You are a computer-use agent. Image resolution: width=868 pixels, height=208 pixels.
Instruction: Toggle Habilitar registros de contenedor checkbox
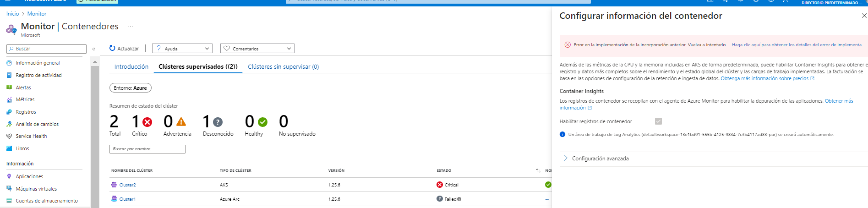click(x=658, y=121)
